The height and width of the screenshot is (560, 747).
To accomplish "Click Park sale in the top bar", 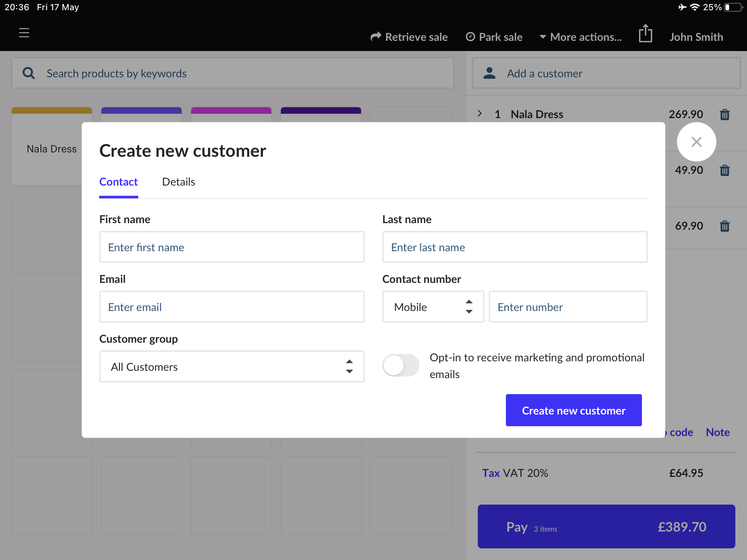I will coord(494,37).
